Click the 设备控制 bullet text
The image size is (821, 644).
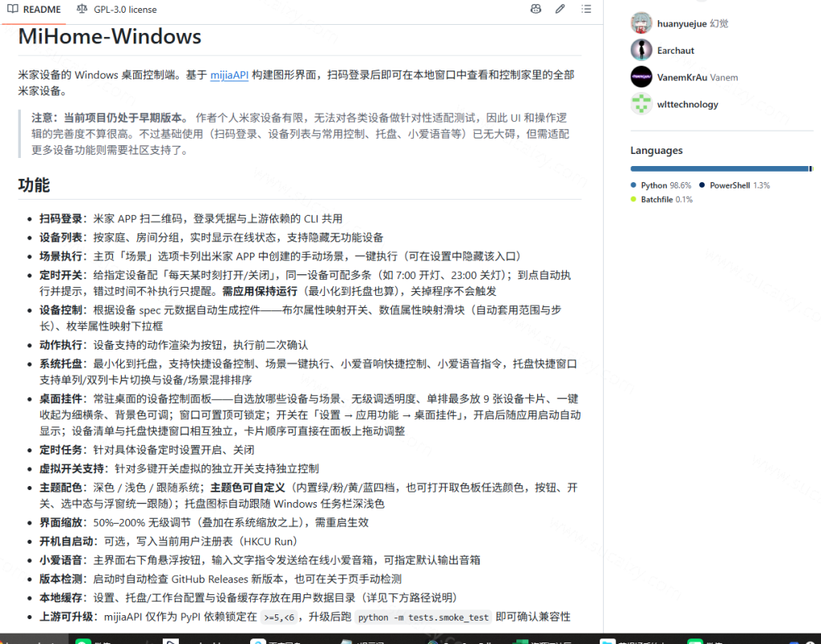(x=301, y=318)
